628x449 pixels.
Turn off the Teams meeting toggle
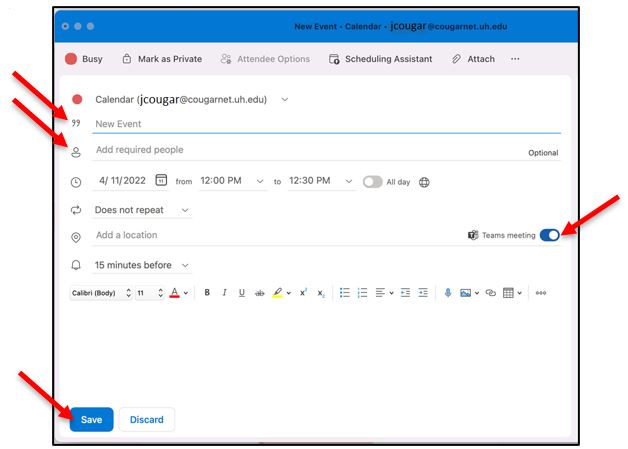tap(549, 235)
